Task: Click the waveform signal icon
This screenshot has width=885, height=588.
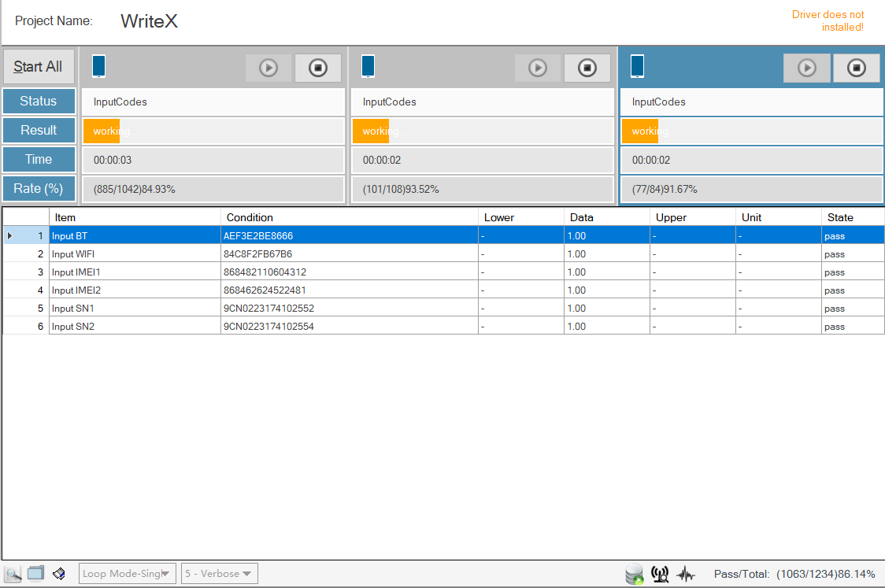Action: [686, 575]
